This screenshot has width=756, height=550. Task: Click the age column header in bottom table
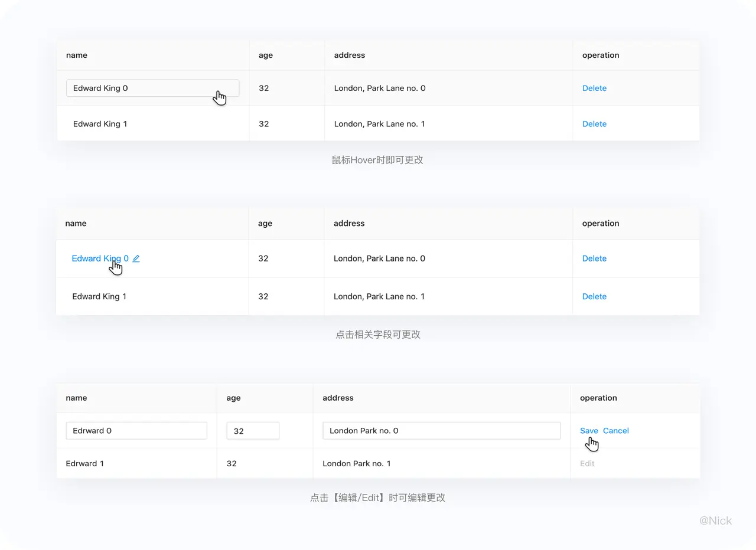pos(234,398)
